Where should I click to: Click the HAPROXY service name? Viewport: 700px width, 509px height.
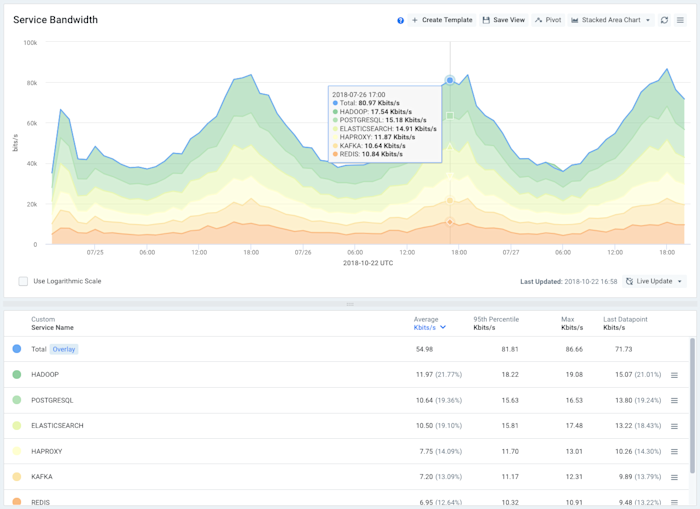46,451
